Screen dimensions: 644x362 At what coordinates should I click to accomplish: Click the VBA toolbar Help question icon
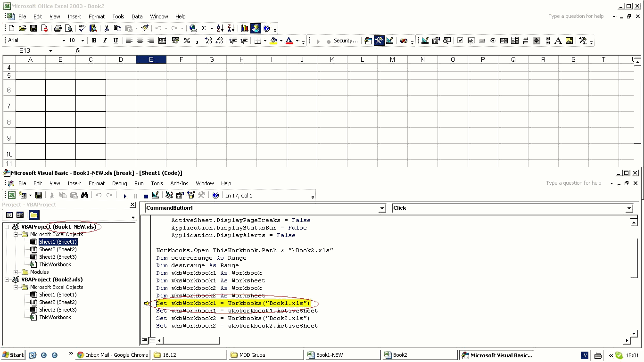tap(215, 195)
